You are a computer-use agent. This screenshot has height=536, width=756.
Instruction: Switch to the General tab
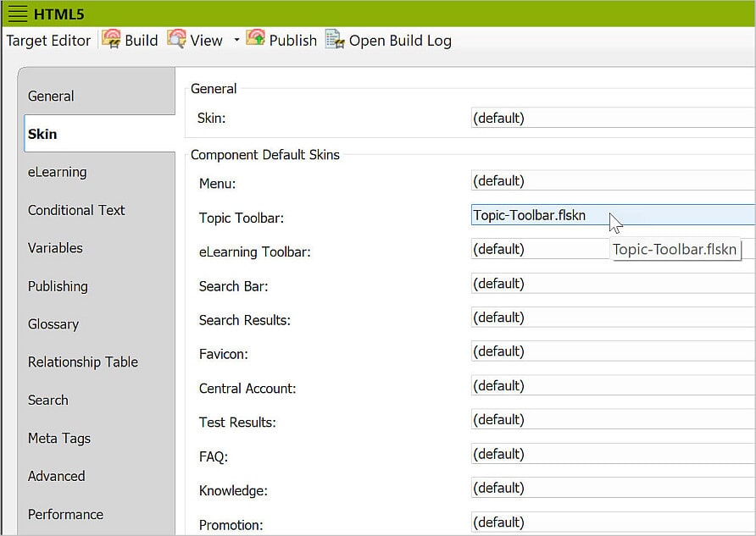(x=51, y=96)
